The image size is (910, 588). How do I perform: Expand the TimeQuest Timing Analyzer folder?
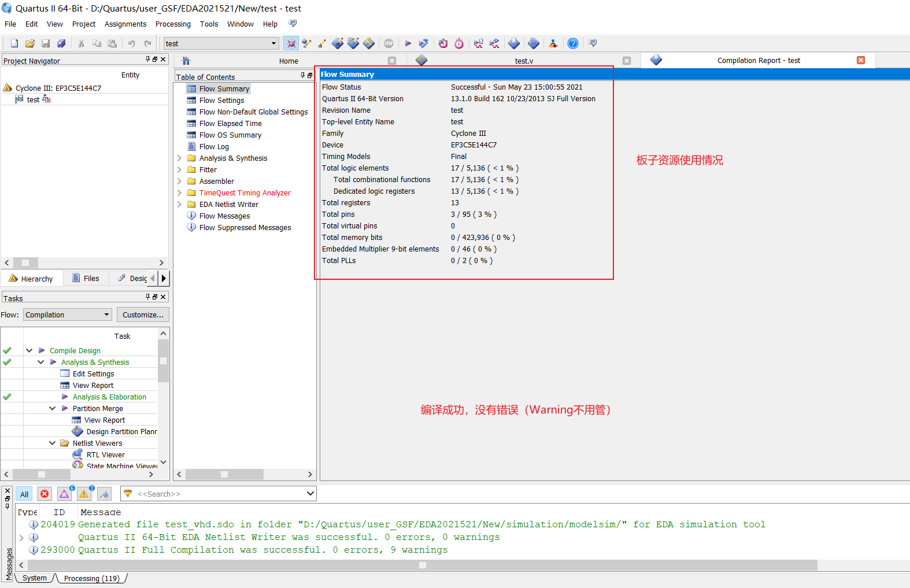point(179,193)
